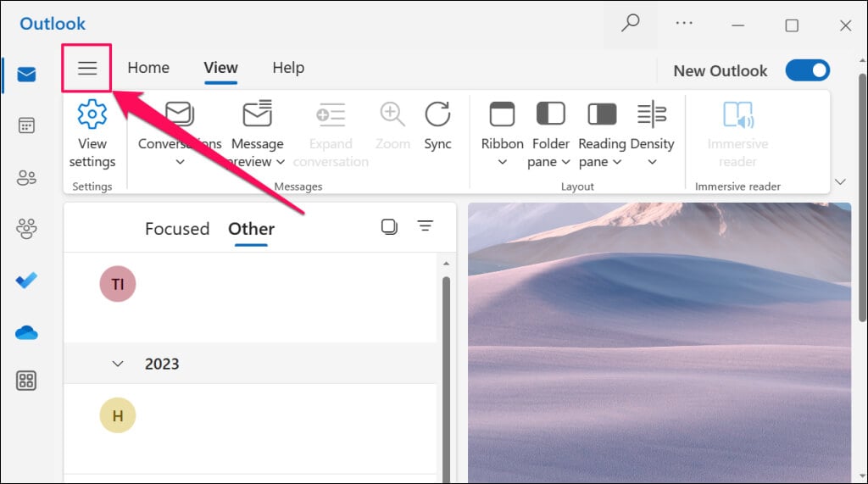
Task: Open the message from sender TI
Action: point(250,298)
